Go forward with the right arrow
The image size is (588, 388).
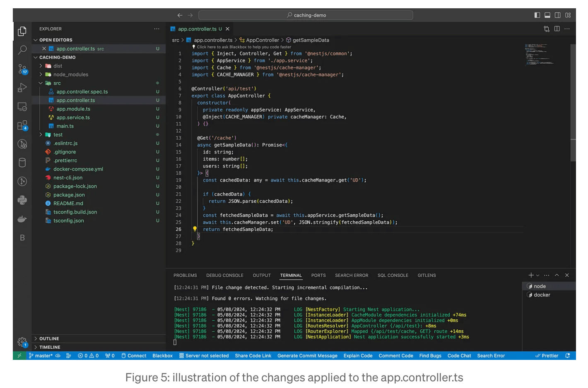[x=190, y=15]
